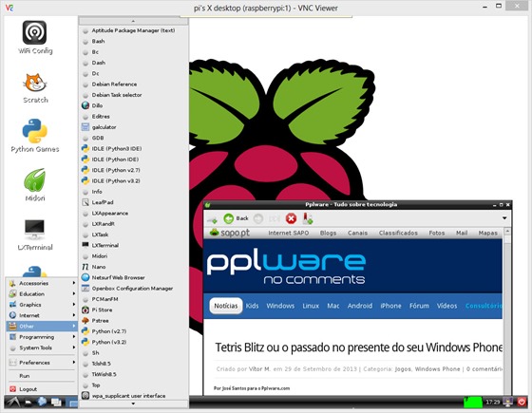Image resolution: width=532 pixels, height=413 pixels.
Task: Launch Netsurf Web Browser entry
Action: (133, 277)
